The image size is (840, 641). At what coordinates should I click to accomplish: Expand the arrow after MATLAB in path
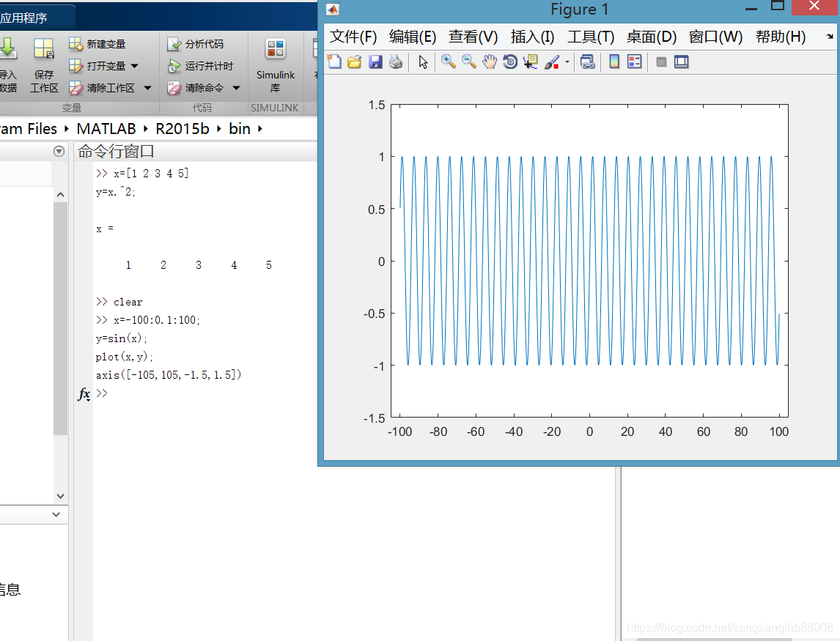pos(145,129)
